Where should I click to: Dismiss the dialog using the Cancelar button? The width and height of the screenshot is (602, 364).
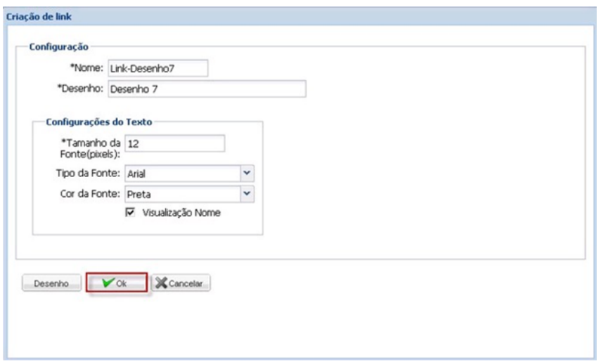tap(181, 283)
